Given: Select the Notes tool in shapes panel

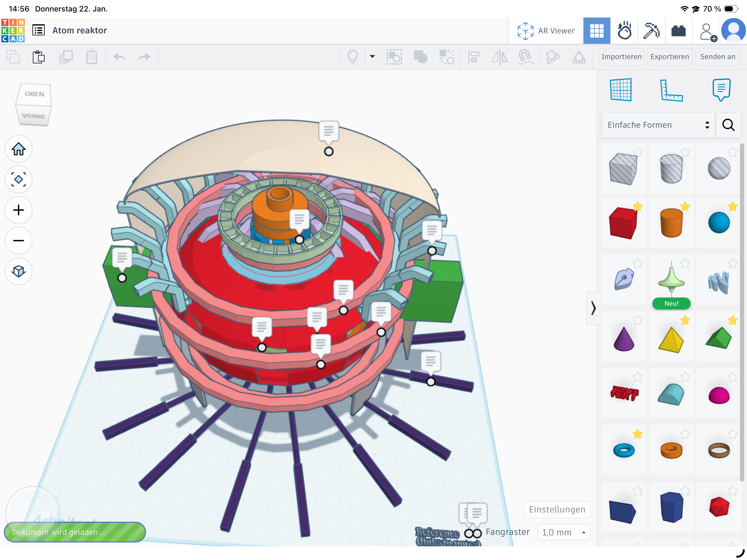Looking at the screenshot, I should coord(721,89).
